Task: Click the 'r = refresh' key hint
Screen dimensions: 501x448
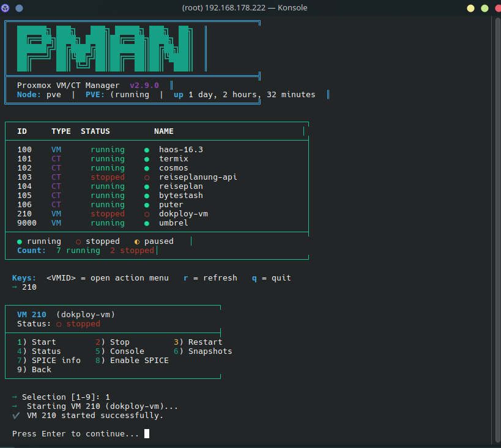Action: coord(210,278)
